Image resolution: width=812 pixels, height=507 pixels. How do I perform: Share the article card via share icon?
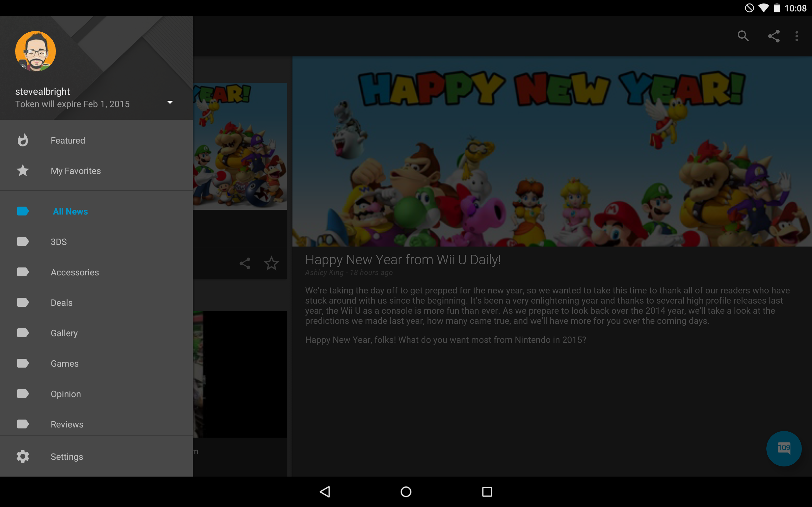[245, 263]
